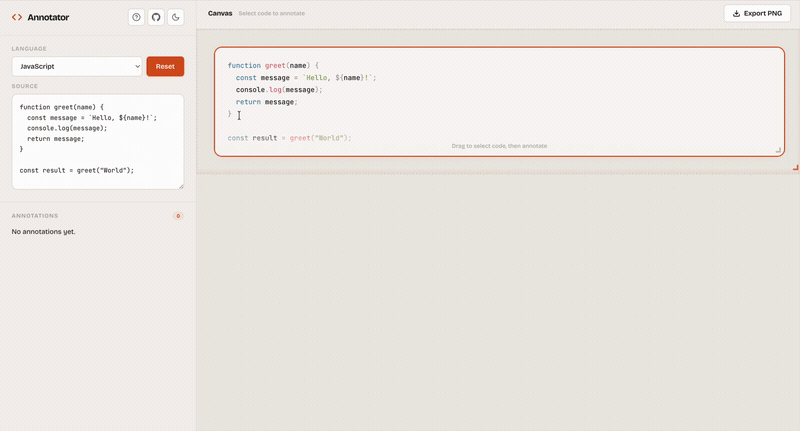Click the SOURCE section label

(24, 86)
